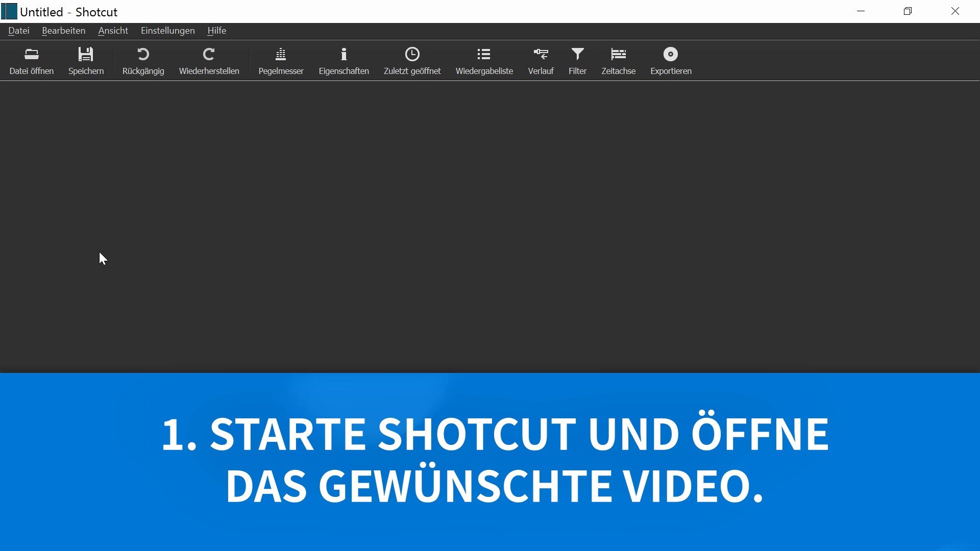
Task: Open the Filter panel
Action: tap(577, 61)
